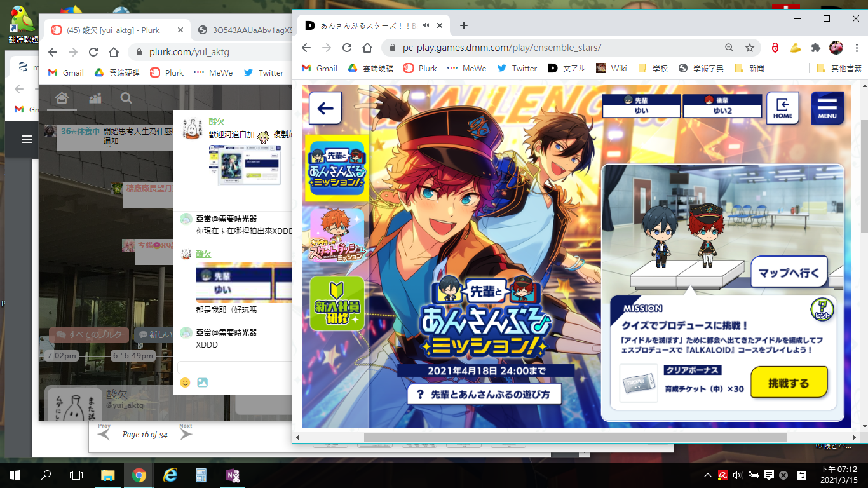Click home icon in DMM game browser toolbar
Viewport: 868px width, 488px height.
tap(367, 48)
